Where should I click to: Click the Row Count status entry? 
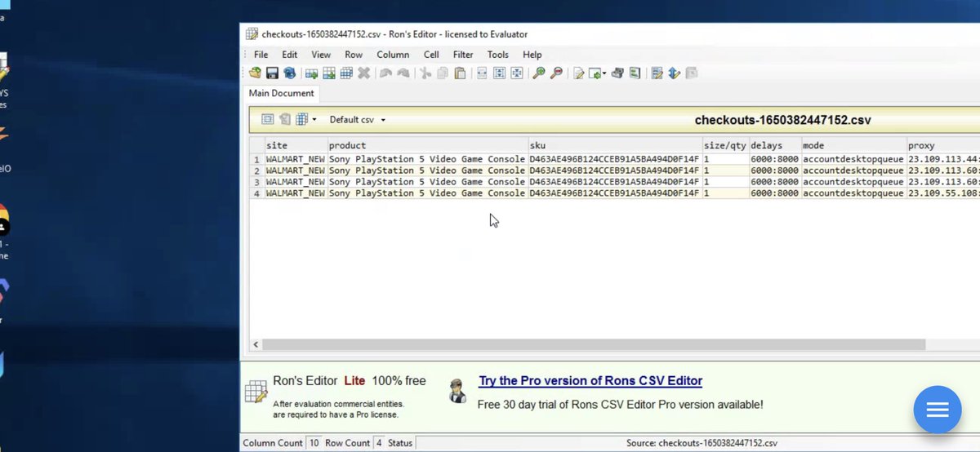point(354,443)
